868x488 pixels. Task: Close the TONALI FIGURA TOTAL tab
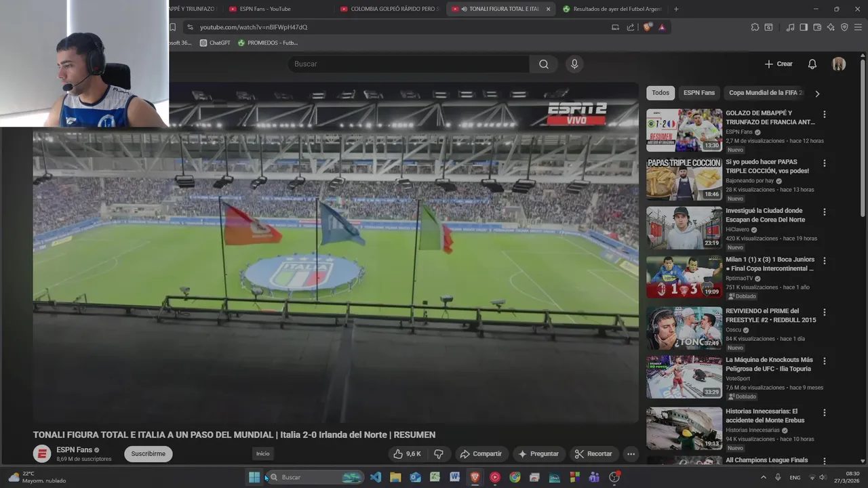coord(548,9)
